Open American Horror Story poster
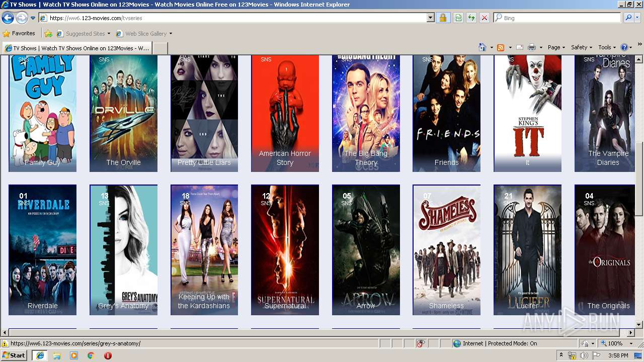The image size is (644, 362). click(x=285, y=113)
